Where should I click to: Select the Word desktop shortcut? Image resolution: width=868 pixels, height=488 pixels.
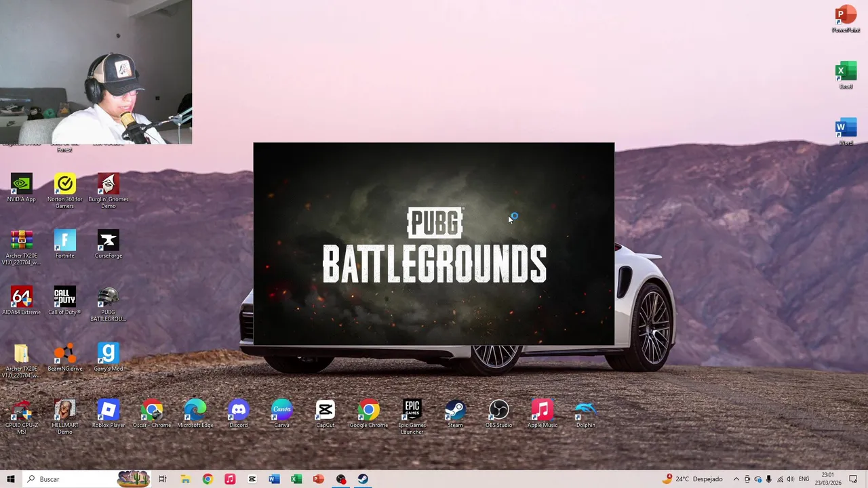[x=846, y=131]
